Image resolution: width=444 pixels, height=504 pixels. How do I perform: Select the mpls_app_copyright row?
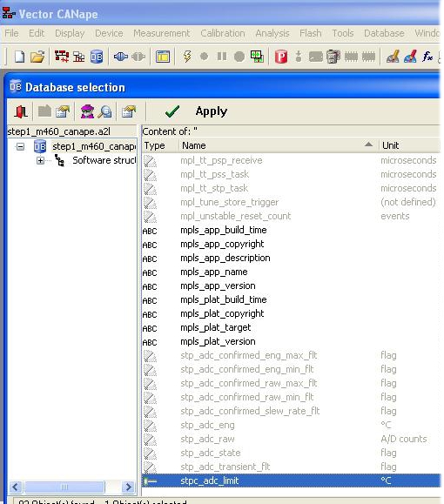pos(291,244)
